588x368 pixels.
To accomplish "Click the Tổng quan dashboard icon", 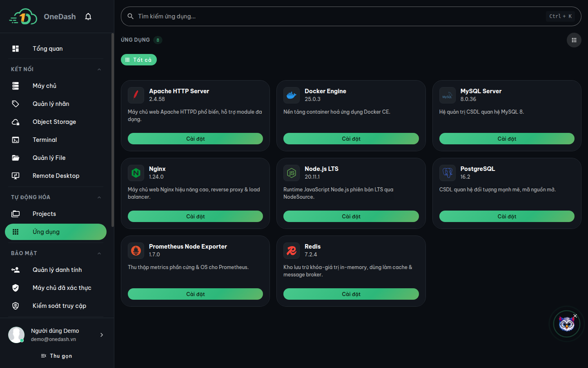I will click(16, 49).
